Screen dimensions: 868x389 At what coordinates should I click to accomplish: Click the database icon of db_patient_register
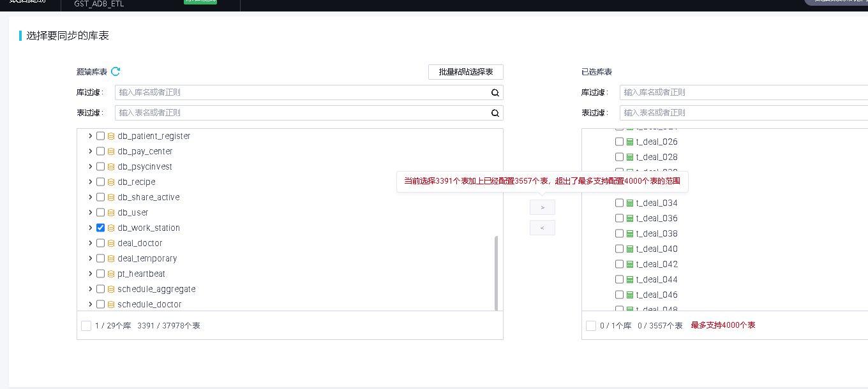(111, 136)
